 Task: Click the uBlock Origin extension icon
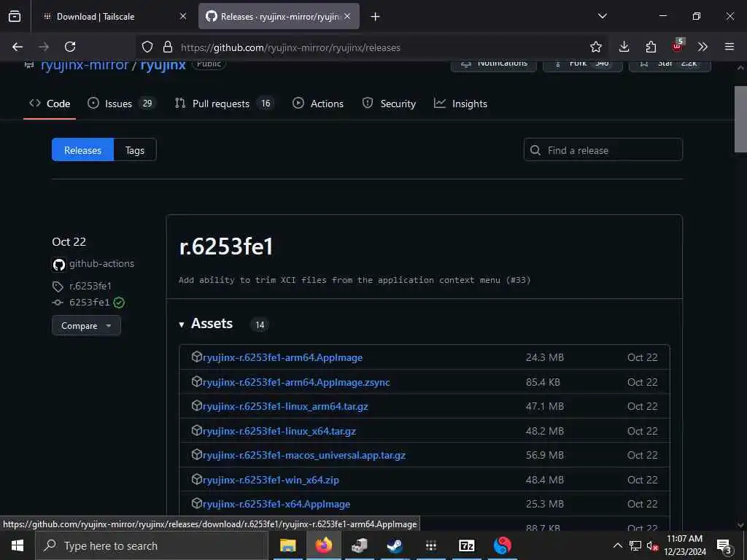pyautogui.click(x=678, y=46)
